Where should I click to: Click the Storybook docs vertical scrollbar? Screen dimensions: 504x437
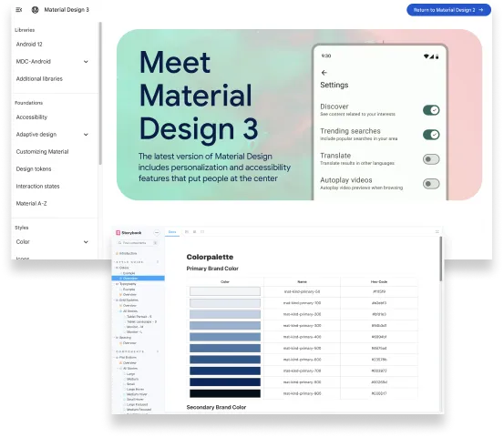441,259
